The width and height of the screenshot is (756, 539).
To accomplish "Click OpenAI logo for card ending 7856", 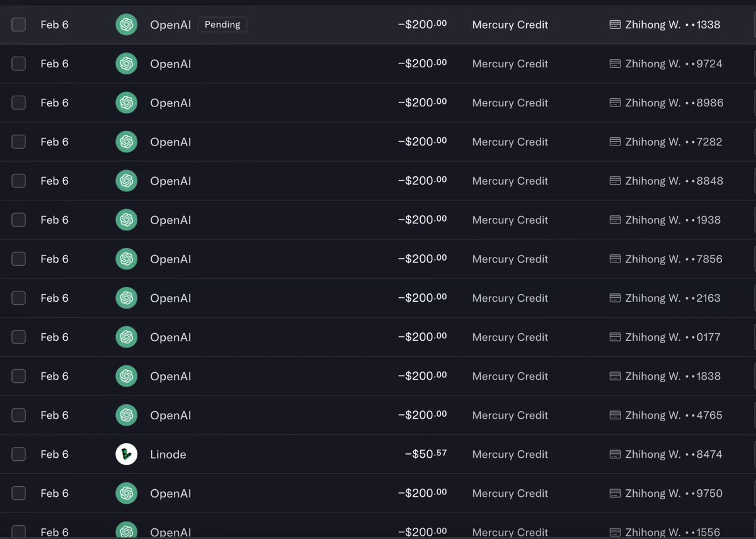I will click(x=127, y=259).
